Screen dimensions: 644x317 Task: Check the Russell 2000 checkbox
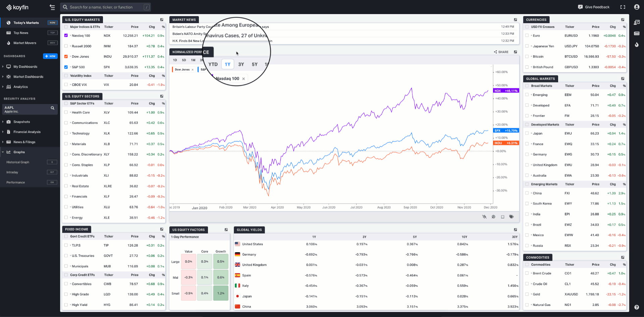click(x=66, y=46)
